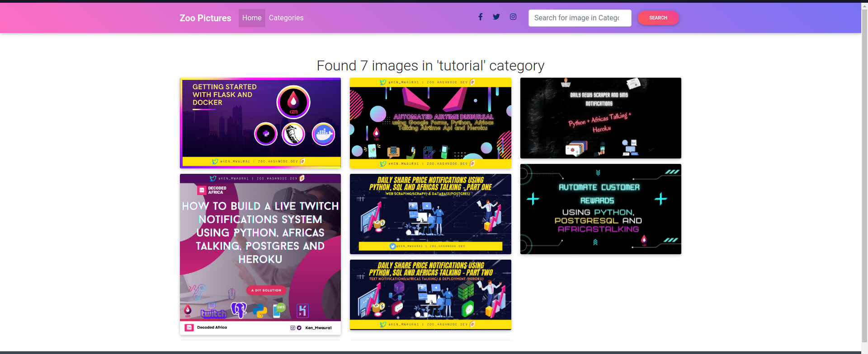Open Live Twitch Notifications System image
Image resolution: width=868 pixels, height=354 pixels.
pos(260,254)
